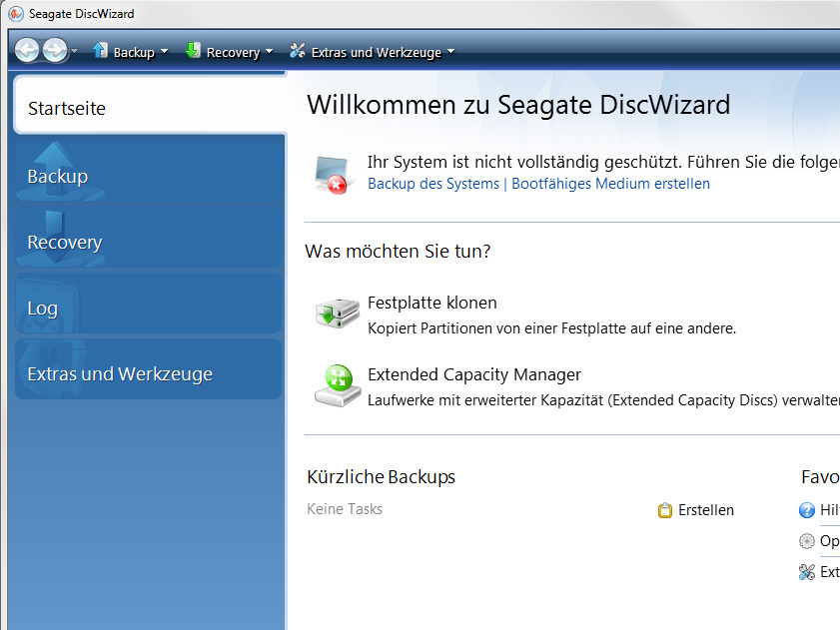Click the unprotected system warning icon

(335, 174)
